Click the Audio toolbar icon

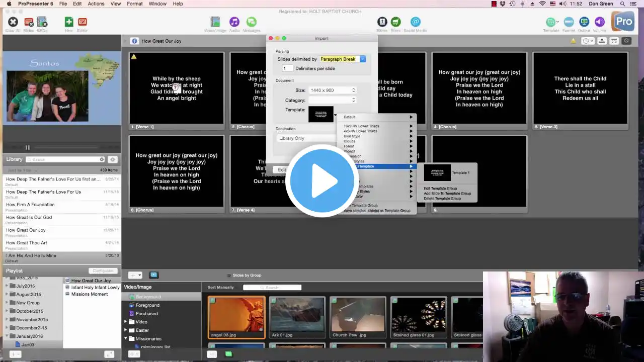[x=234, y=22]
